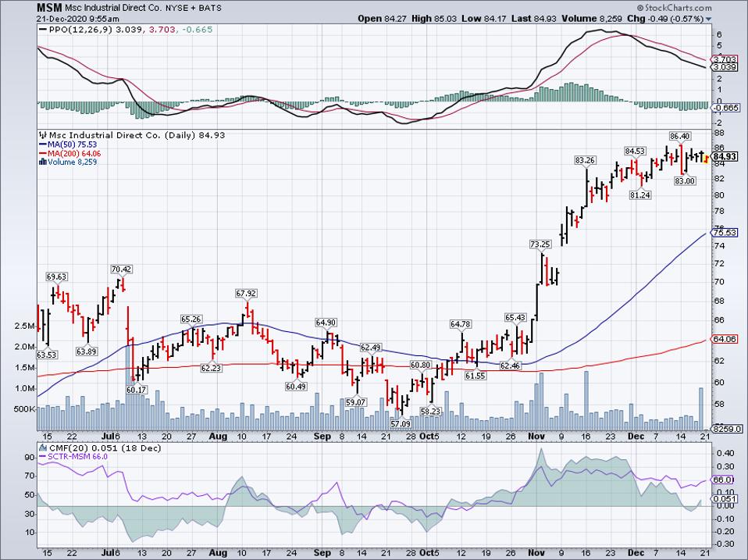
Task: Open the blue dropdown arrow beside Chg
Action: pyautogui.click(x=708, y=19)
